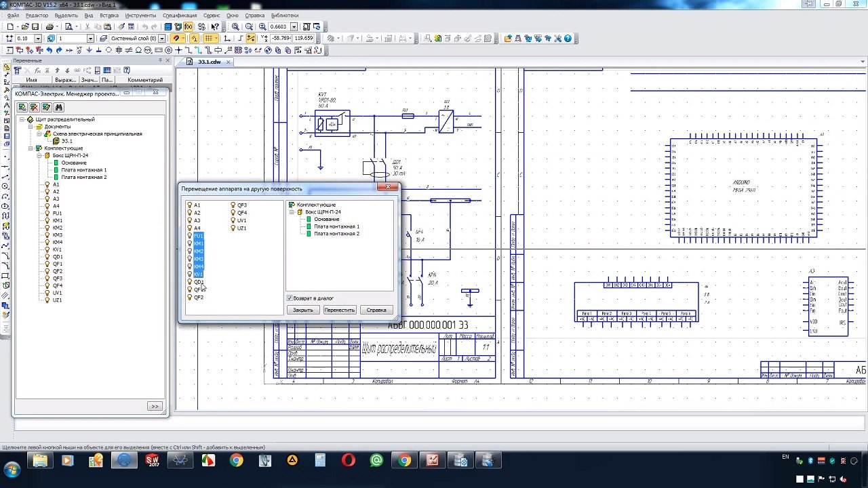Click the 'Закрыть' button in dialog
868x488 pixels.
tap(302, 310)
